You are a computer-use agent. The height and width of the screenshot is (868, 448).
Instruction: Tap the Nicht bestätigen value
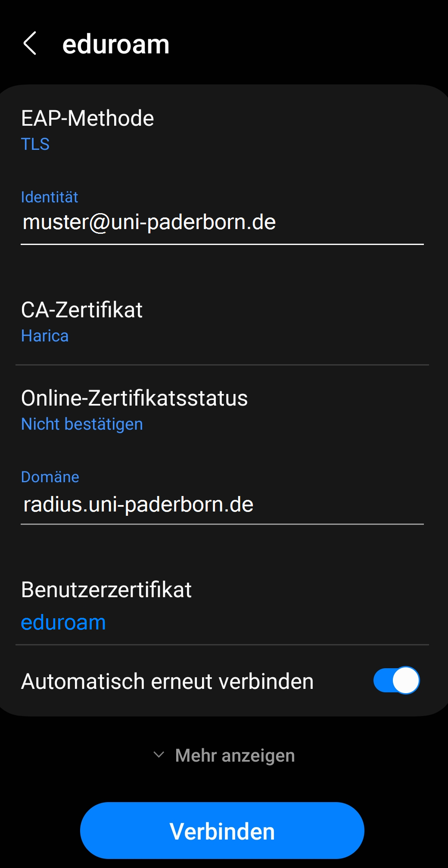(82, 424)
